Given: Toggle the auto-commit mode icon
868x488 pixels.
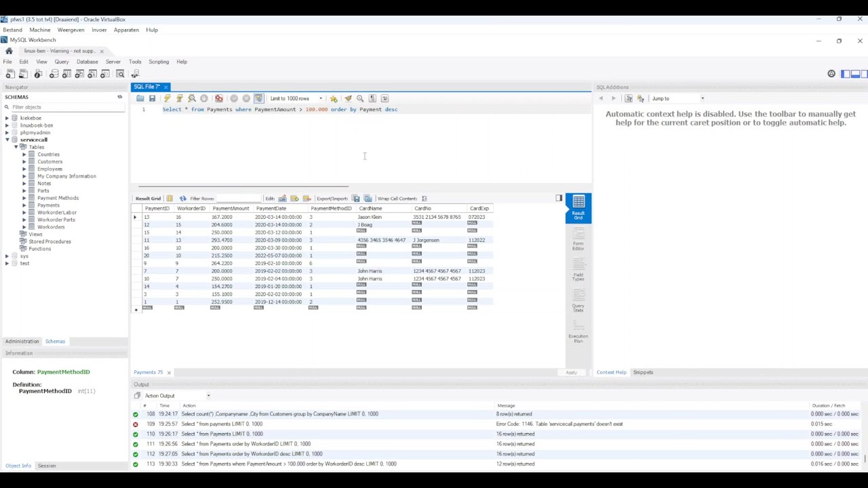Looking at the screenshot, I should point(258,98).
